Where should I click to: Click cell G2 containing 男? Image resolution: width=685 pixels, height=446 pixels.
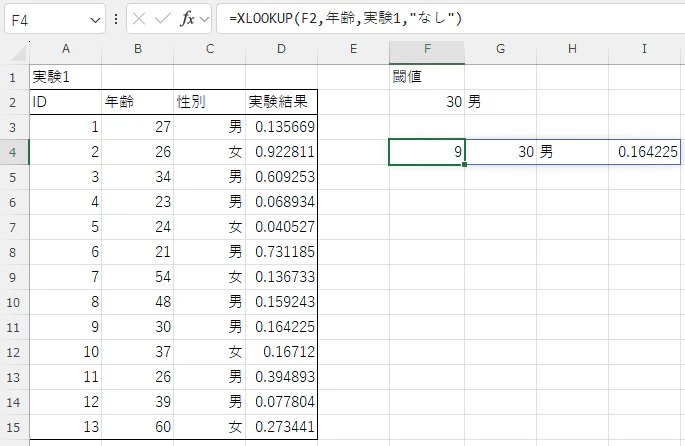pyautogui.click(x=501, y=102)
